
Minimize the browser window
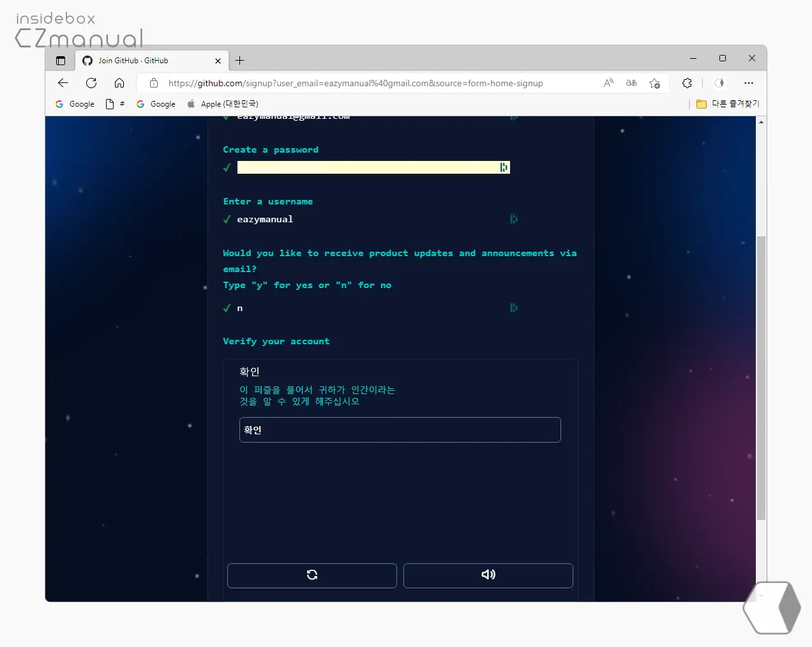693,59
